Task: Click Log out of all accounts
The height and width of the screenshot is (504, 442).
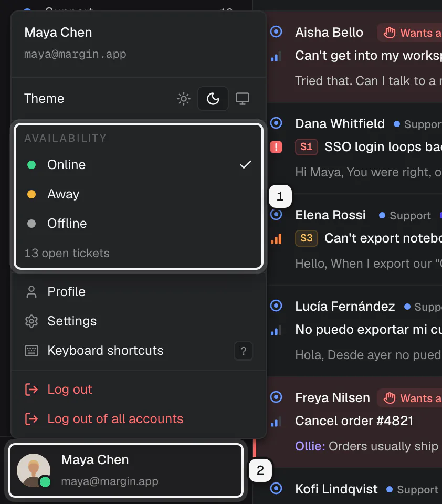Action: click(x=139, y=419)
